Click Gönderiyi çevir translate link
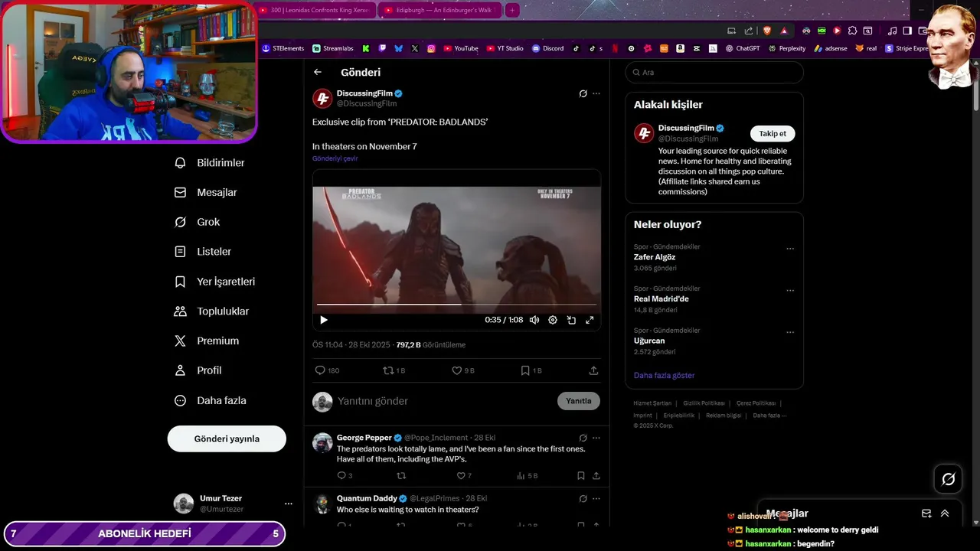 pos(335,158)
